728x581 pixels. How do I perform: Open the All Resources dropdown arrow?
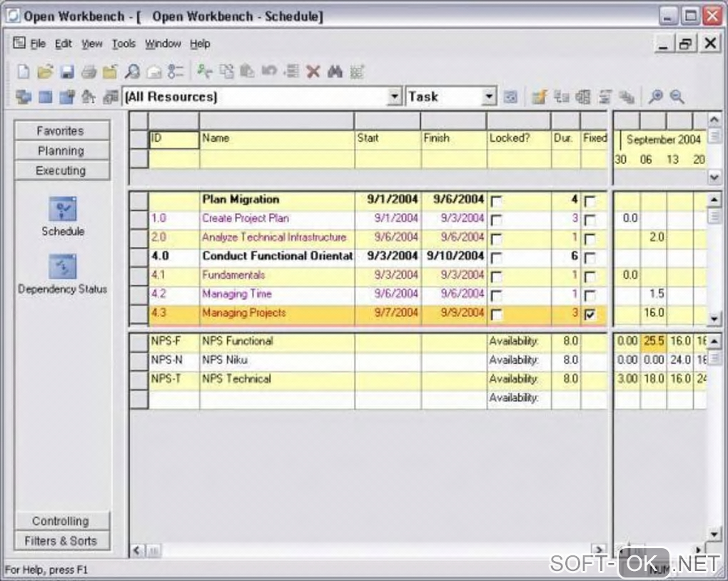pyautogui.click(x=394, y=96)
